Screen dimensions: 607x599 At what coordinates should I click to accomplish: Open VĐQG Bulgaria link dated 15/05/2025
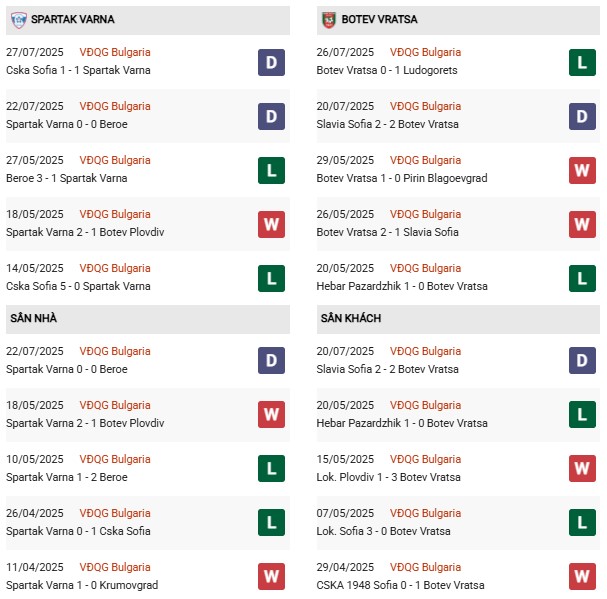428,459
